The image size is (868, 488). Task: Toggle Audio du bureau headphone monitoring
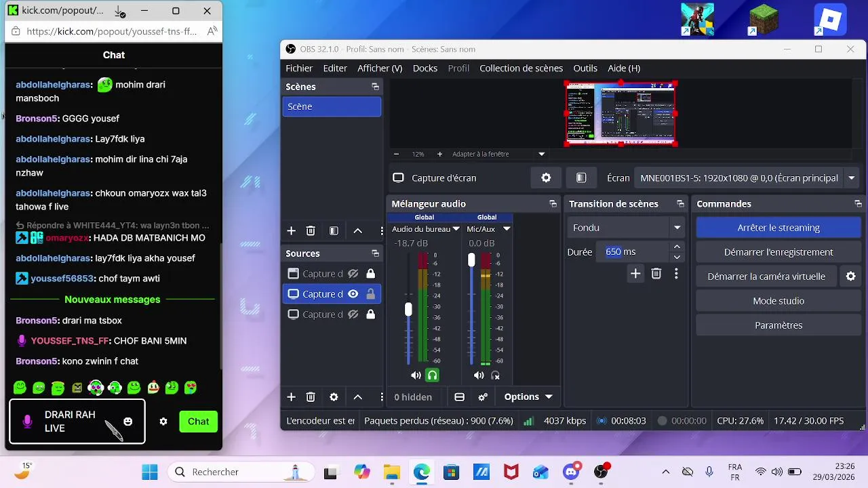[432, 375]
